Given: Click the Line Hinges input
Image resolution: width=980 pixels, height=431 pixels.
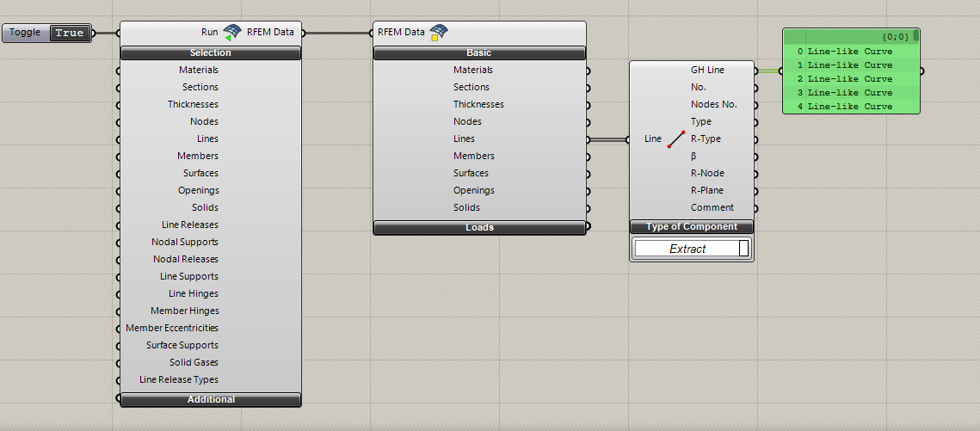Looking at the screenshot, I should 194,293.
